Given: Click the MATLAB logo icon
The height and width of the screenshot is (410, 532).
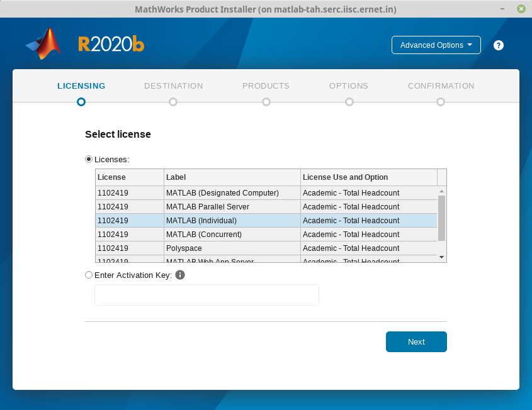Looking at the screenshot, I should (43, 44).
